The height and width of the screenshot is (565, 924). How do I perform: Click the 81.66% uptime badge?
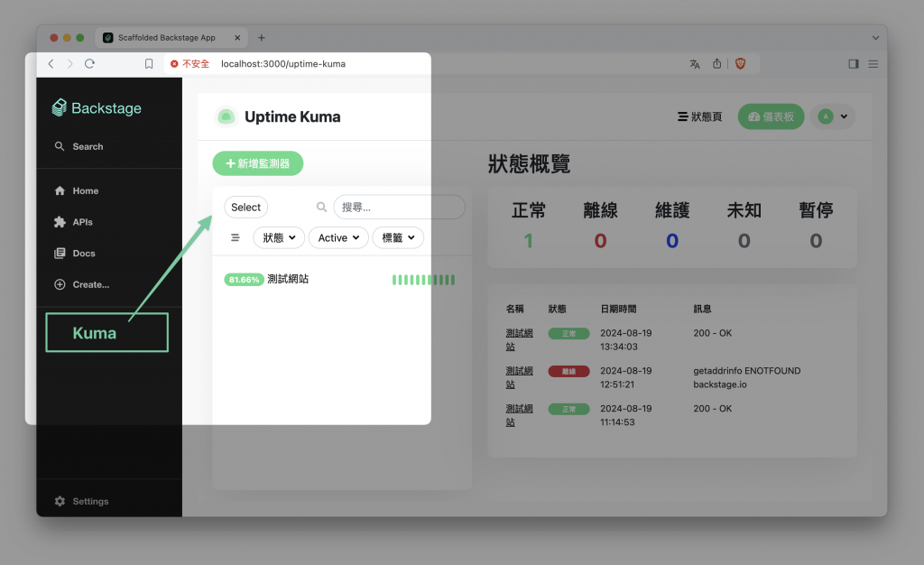point(244,279)
